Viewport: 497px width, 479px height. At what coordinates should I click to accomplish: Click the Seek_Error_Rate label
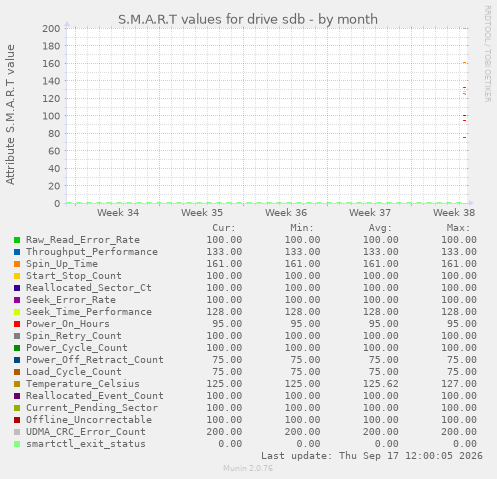pyautogui.click(x=71, y=300)
